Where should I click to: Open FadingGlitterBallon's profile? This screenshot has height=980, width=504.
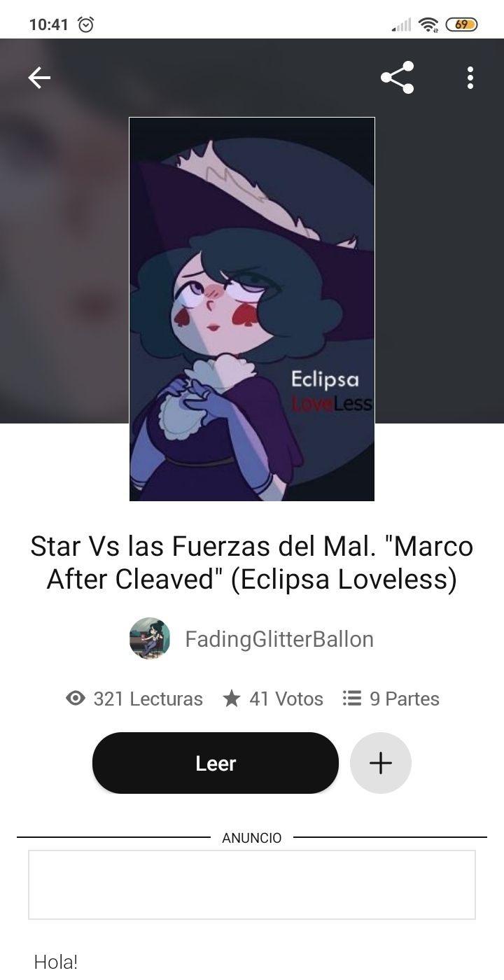point(279,639)
